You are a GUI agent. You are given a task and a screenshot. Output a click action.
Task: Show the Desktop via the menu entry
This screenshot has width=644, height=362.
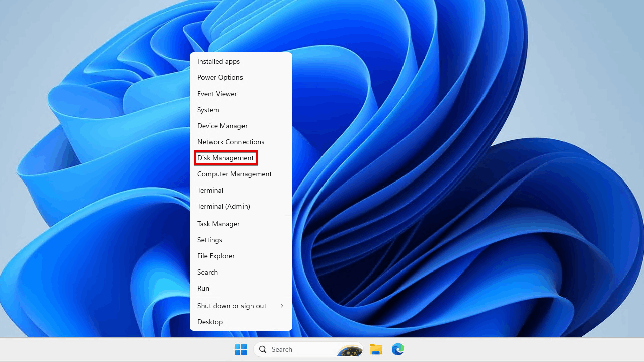tap(210, 322)
